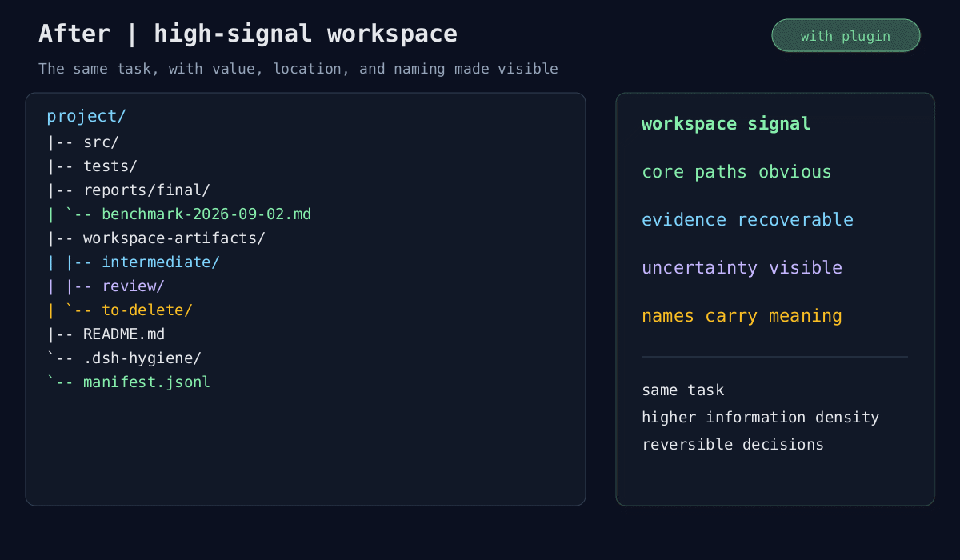Click the 'After | high-signal workspace' title
This screenshot has height=560, width=960.
(x=248, y=34)
